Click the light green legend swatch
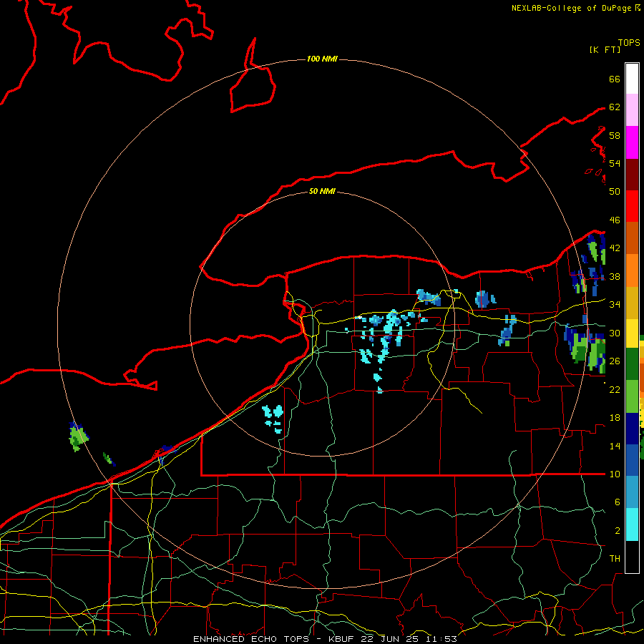The width and height of the screenshot is (644, 644). click(632, 396)
